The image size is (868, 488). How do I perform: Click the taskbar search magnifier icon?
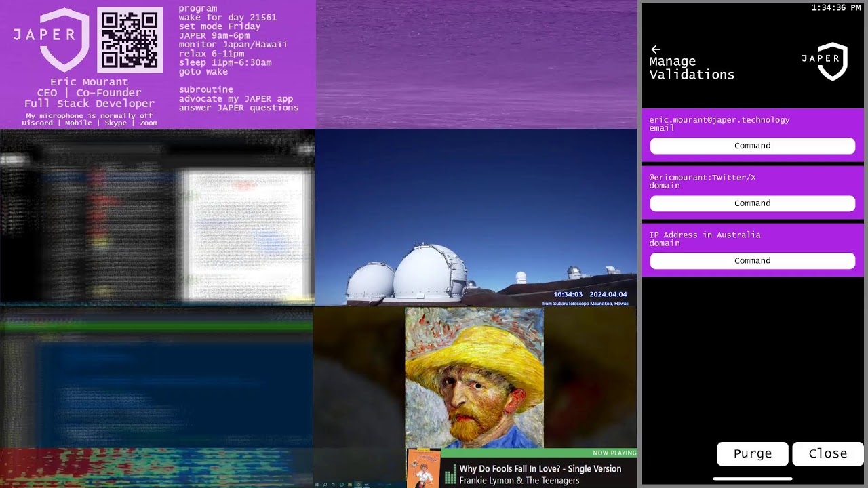[325, 485]
